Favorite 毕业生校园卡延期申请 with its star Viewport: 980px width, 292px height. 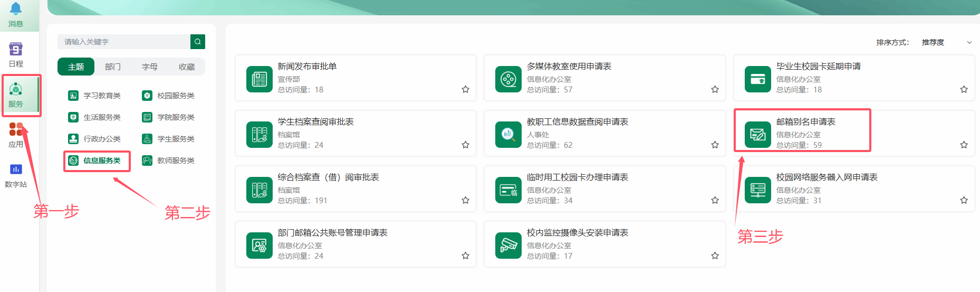pyautogui.click(x=964, y=89)
